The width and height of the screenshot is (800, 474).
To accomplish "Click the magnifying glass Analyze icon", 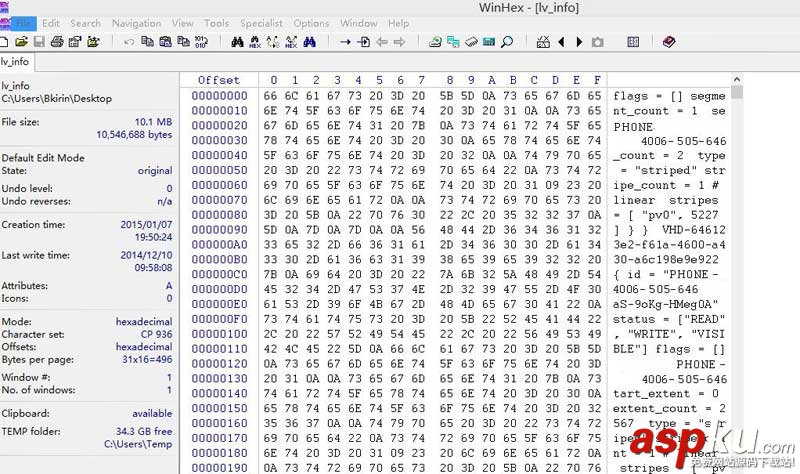I will click(x=507, y=42).
